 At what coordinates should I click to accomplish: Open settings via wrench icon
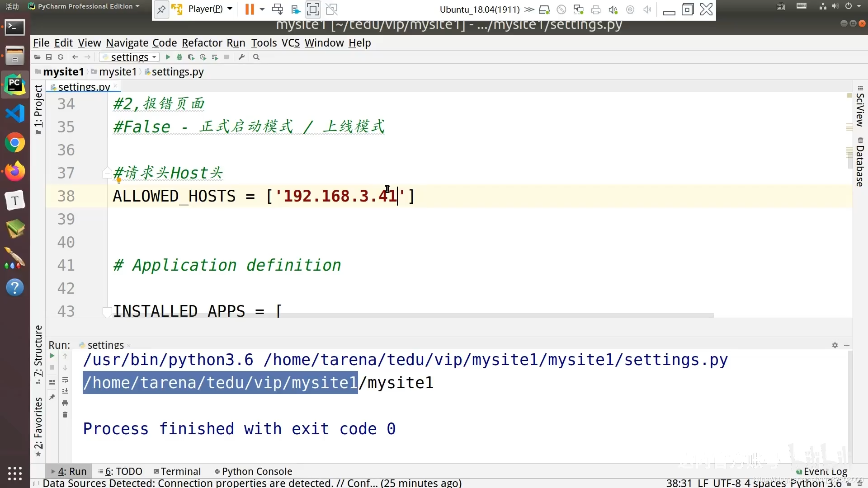241,57
